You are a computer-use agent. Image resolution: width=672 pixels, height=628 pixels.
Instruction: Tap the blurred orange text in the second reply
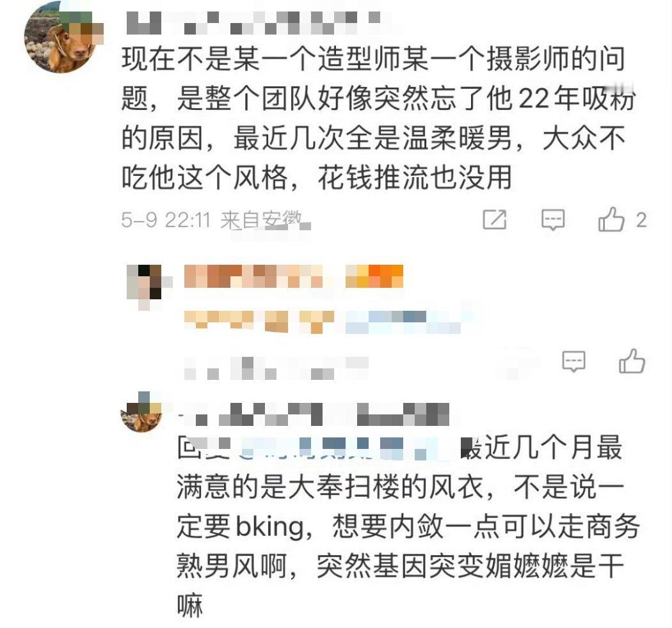click(x=259, y=322)
